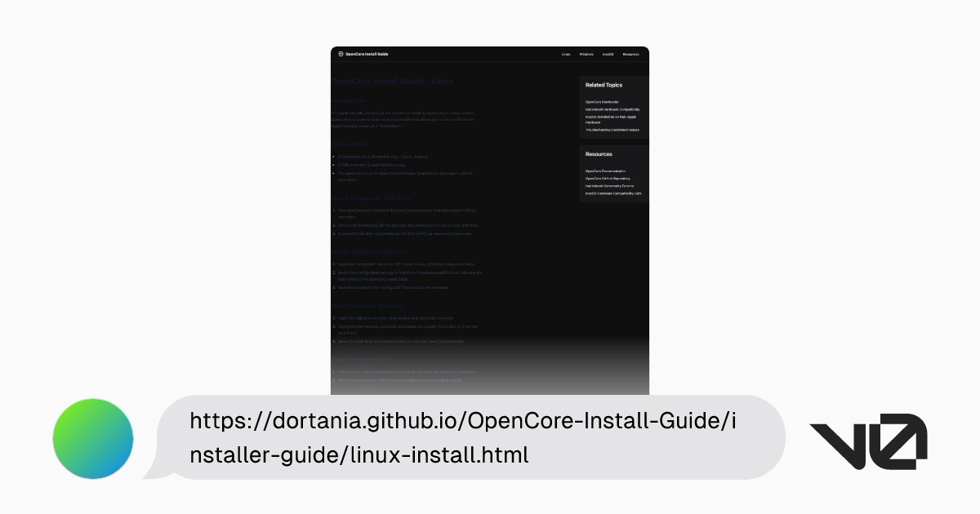This screenshot has height=514, width=980.
Task: Open Troubleshooting Hackintosh Issues link
Action: 612,130
